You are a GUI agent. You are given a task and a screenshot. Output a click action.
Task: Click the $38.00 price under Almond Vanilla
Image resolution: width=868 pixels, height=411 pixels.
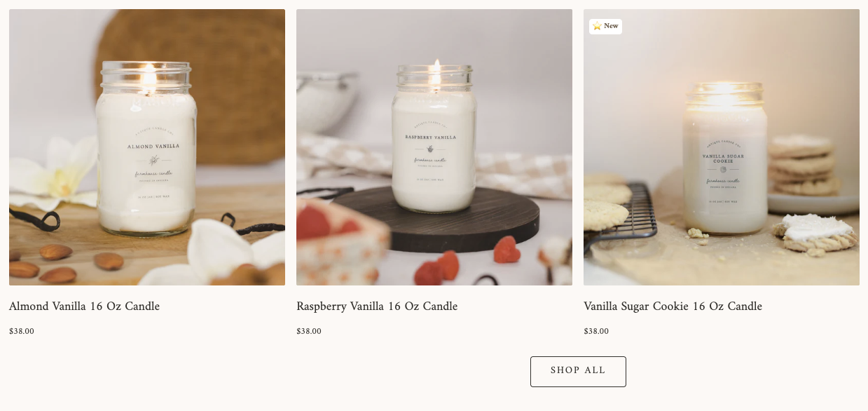click(x=22, y=331)
